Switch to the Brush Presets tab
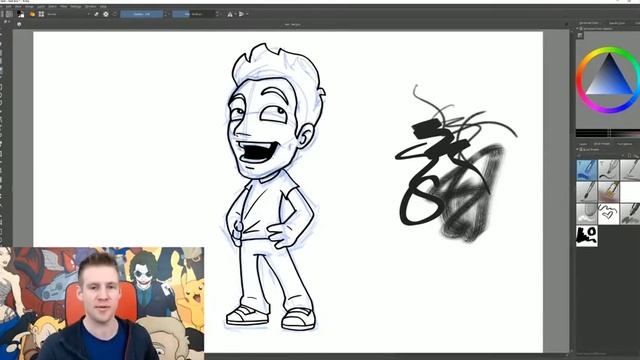This screenshot has width=640, height=360. coord(602,144)
